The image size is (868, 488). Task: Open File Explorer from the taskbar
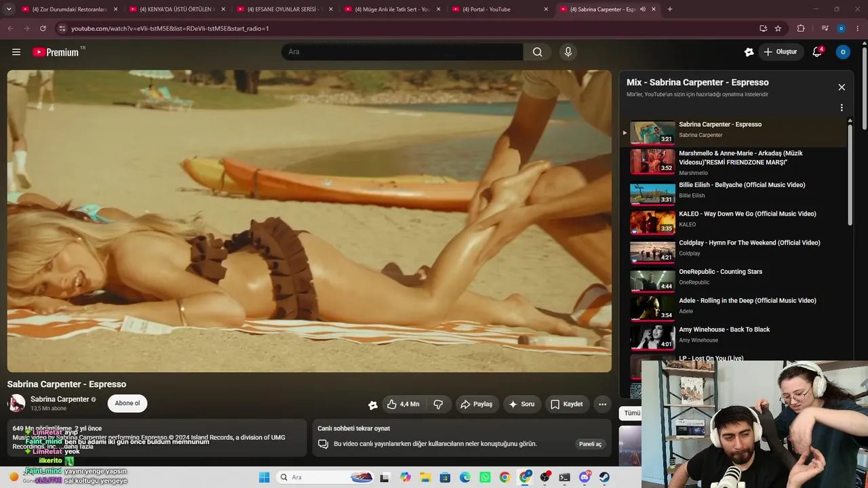pos(425,477)
